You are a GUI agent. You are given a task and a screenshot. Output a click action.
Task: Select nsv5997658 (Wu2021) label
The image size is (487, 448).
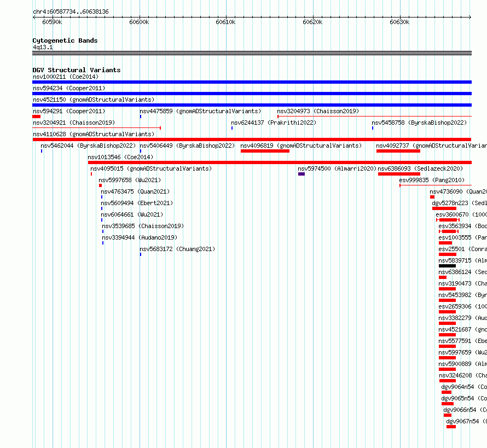click(x=130, y=180)
